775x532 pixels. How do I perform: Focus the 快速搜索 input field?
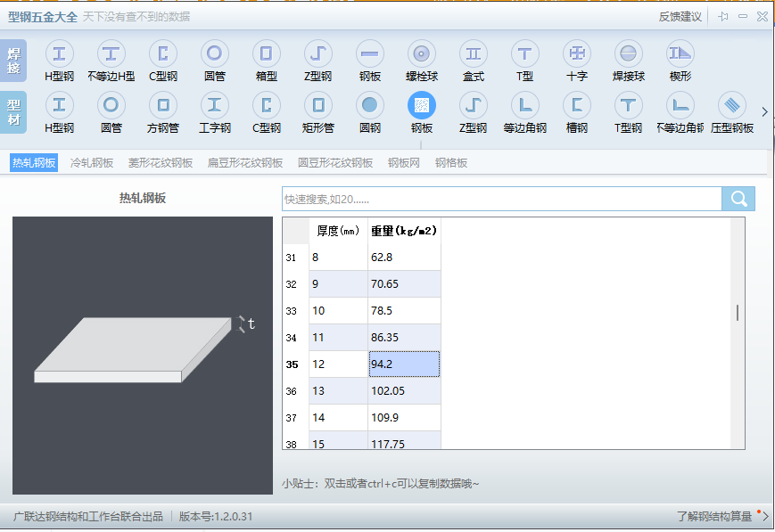pos(502,199)
